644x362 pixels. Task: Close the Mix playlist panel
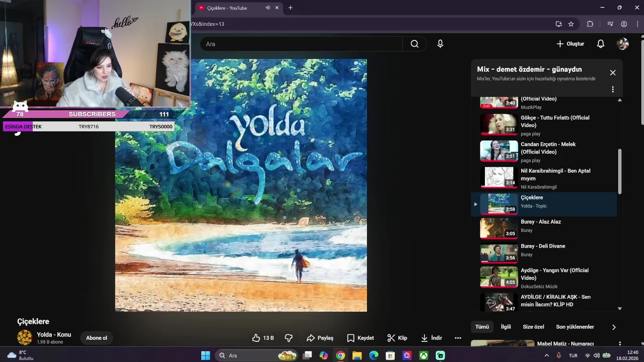[612, 72]
